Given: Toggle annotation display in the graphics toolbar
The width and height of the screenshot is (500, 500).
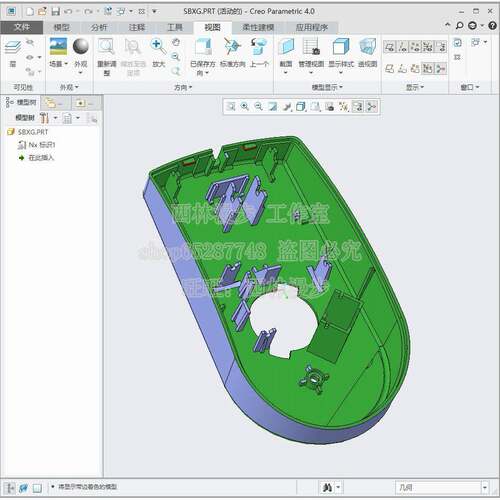Looking at the screenshot, I should pyautogui.click(x=357, y=107).
